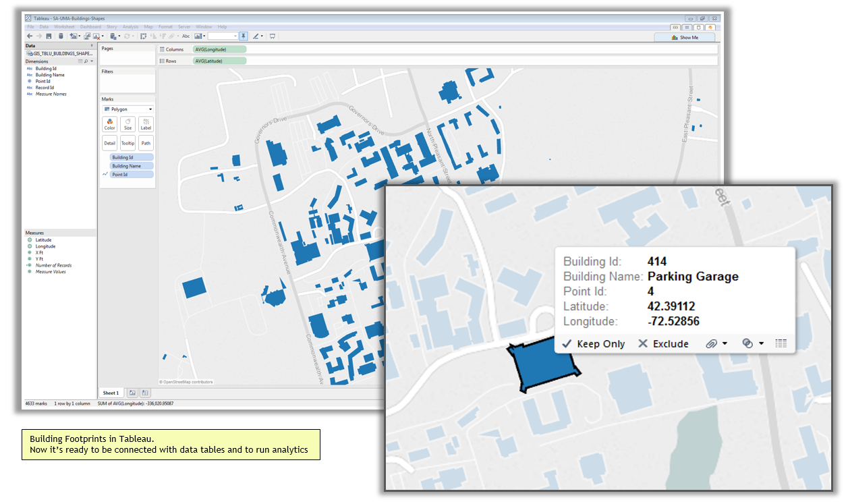The width and height of the screenshot is (848, 504).
Task: Select the highlighted Parking Garage polygon
Action: pos(544,366)
